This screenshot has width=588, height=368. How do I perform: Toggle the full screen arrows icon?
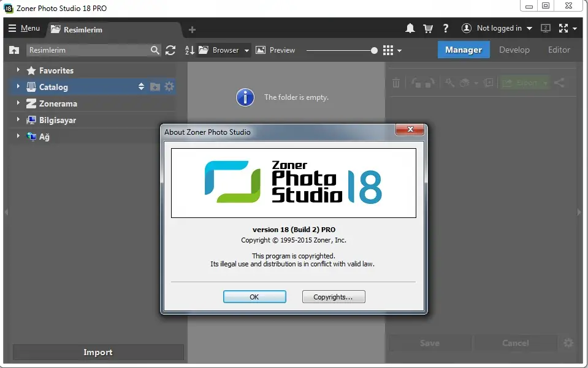(563, 28)
